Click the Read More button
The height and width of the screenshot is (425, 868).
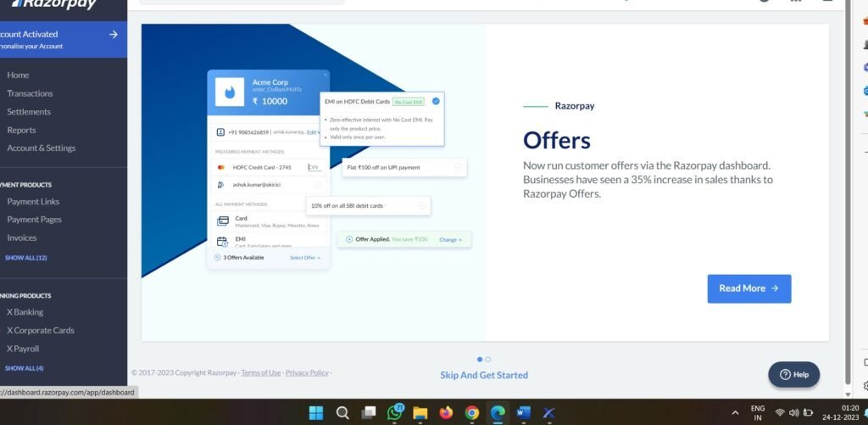[x=749, y=288]
